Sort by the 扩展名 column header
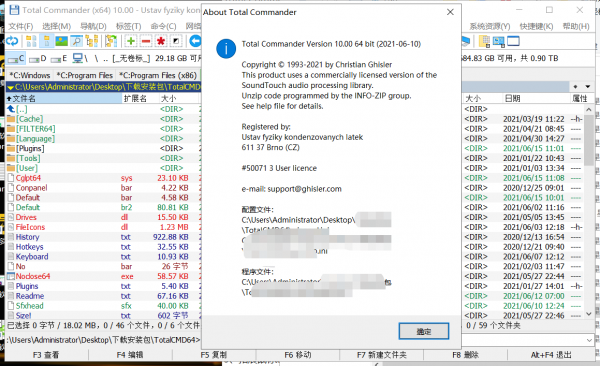The height and width of the screenshot is (366, 600). (x=140, y=98)
